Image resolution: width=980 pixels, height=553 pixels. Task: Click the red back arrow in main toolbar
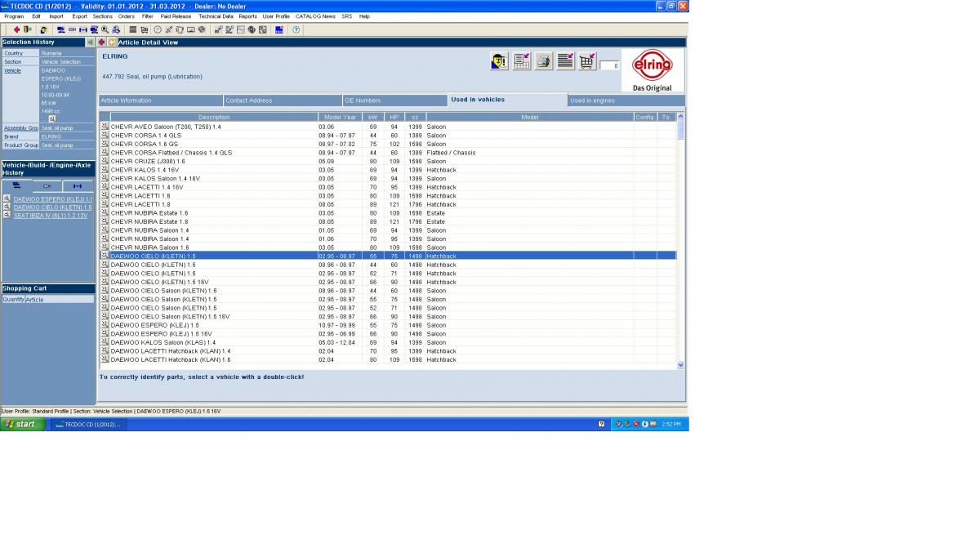pos(17,29)
